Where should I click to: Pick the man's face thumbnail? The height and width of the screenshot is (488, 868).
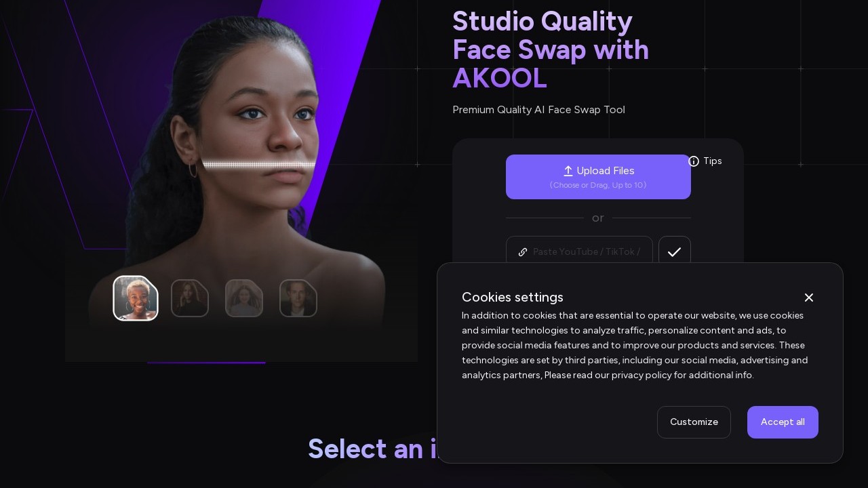(298, 298)
